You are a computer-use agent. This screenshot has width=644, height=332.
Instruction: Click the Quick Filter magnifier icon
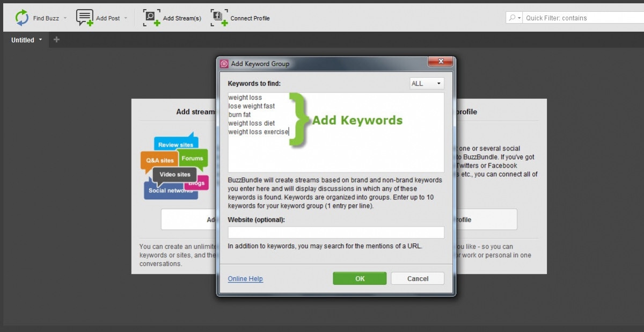pyautogui.click(x=513, y=18)
